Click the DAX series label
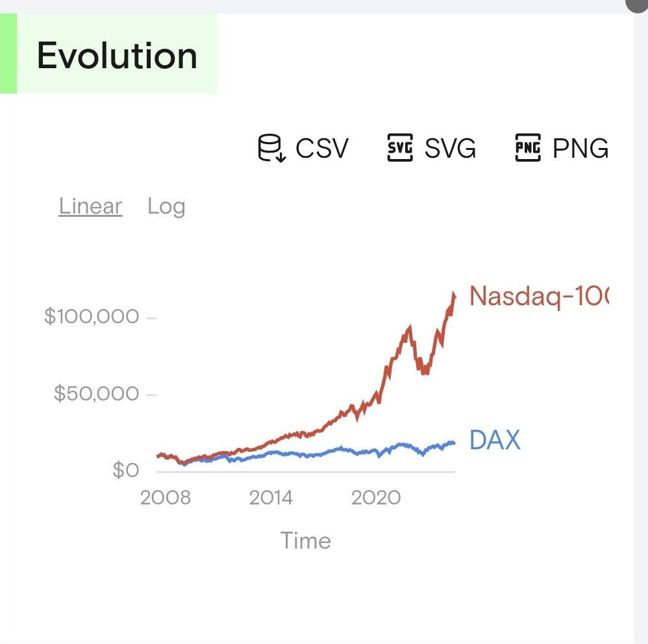Screen dimensions: 648x644 click(495, 441)
